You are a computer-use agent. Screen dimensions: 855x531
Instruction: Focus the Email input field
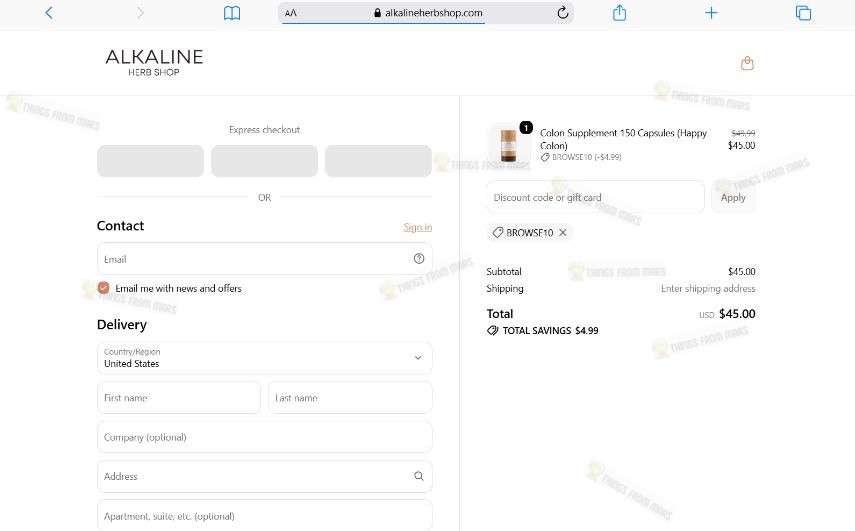click(x=264, y=259)
